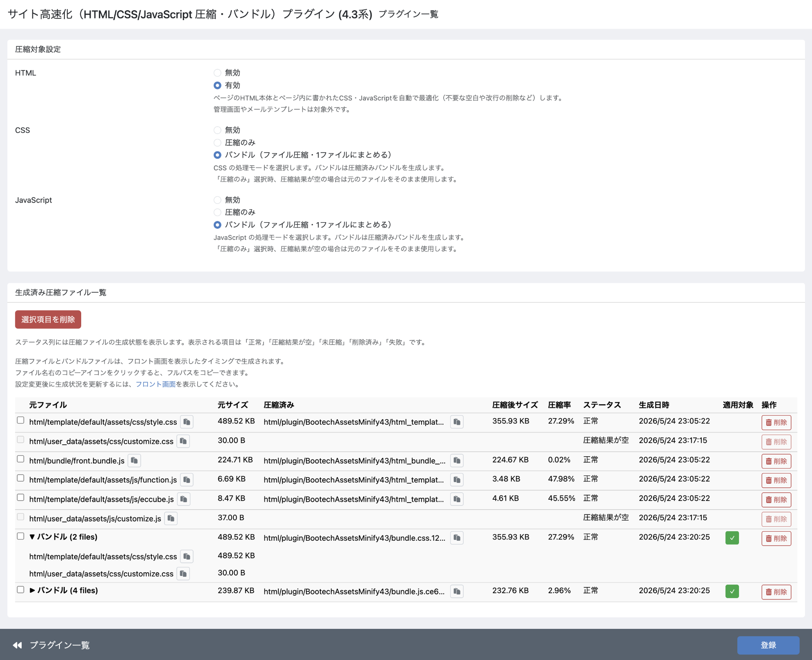The height and width of the screenshot is (660, 812).
Task: Copy compressed path in eccube.js row
Action: point(457,499)
